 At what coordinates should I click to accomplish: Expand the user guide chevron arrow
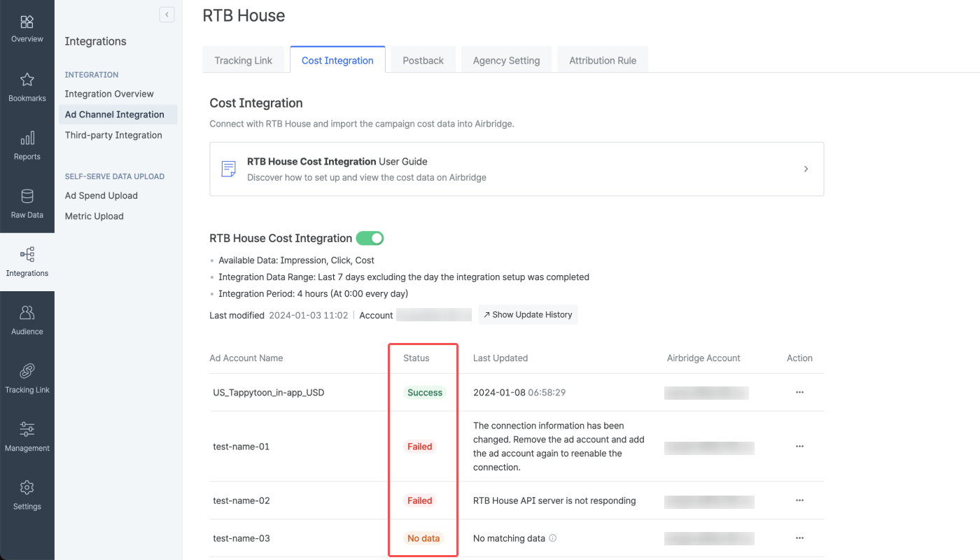point(806,169)
